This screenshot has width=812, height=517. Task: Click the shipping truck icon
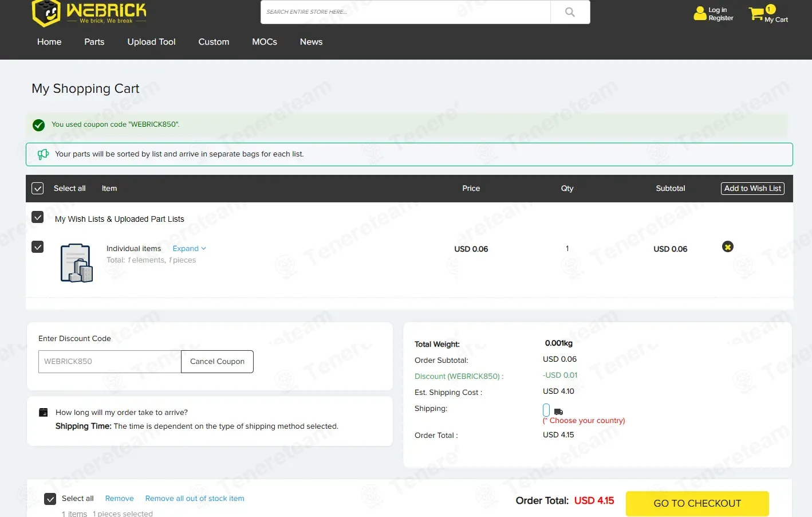coord(559,412)
